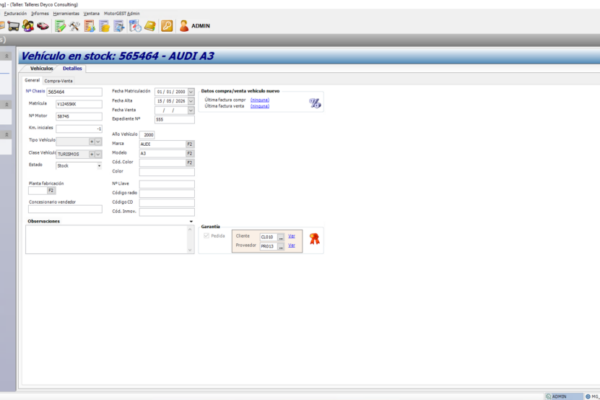The image size is (600, 400).
Task: Expand the Clase Vehículo dropdown arrow
Action: (98, 154)
